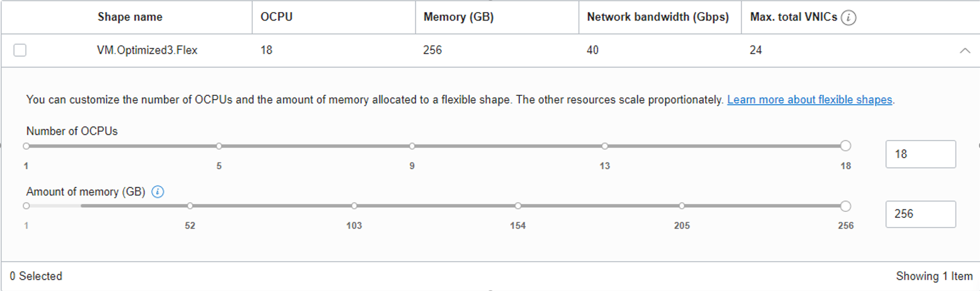
Task: Click the memory slider handle at 256
Action: point(845,206)
